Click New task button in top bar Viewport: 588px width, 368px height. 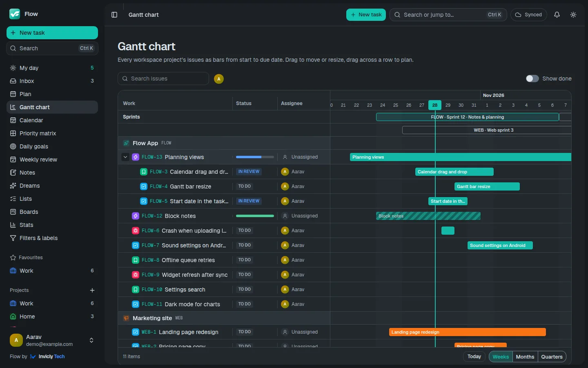[x=366, y=15]
